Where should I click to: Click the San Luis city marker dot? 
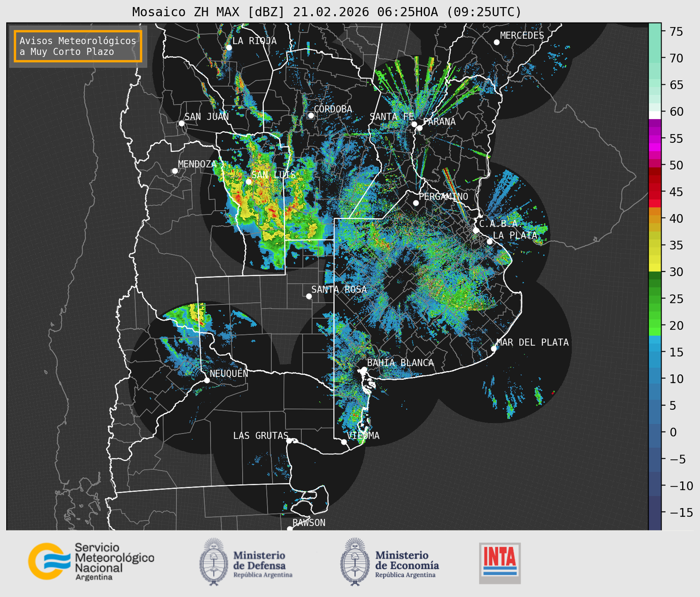pos(249,181)
